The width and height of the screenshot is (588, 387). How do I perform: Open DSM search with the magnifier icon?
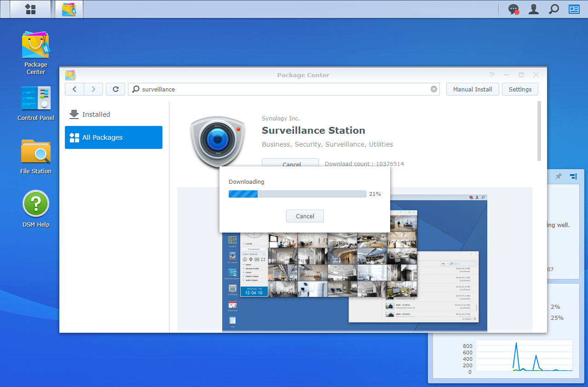click(553, 9)
